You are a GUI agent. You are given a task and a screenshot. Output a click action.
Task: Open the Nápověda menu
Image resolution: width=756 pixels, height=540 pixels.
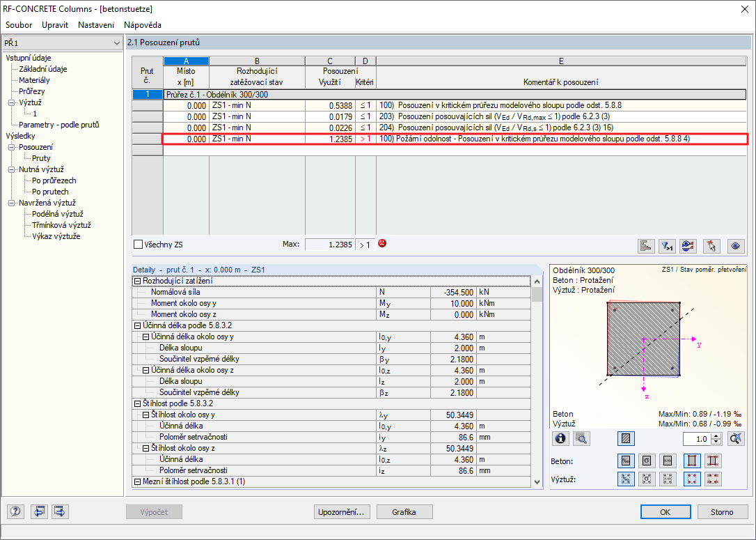tap(143, 24)
